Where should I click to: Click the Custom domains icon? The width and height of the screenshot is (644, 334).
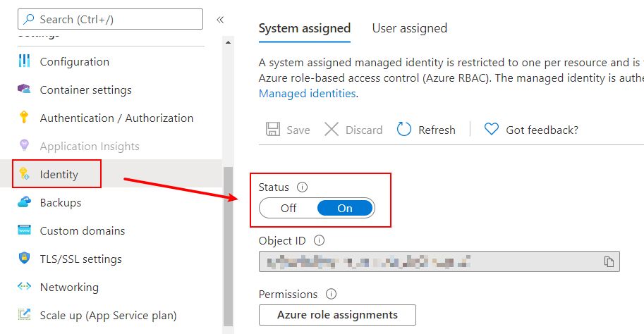pyautogui.click(x=24, y=230)
